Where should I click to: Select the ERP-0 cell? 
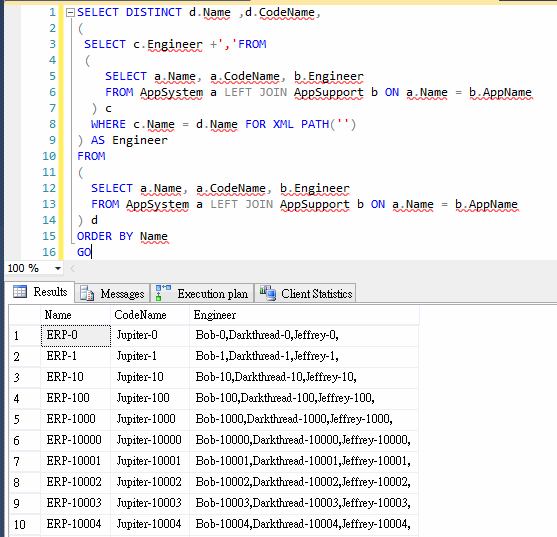point(76,335)
